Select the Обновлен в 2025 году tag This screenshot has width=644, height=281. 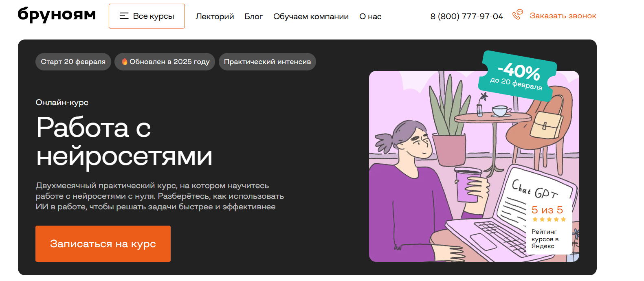click(165, 61)
